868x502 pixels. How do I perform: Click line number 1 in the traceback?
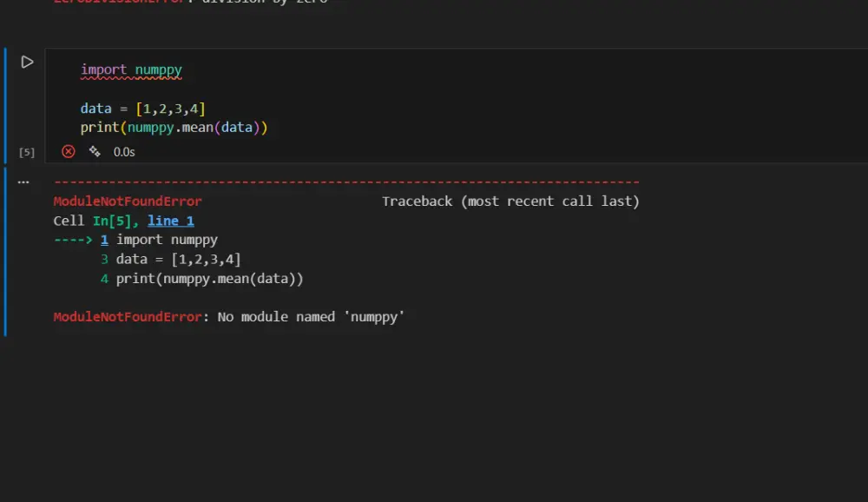coord(104,239)
